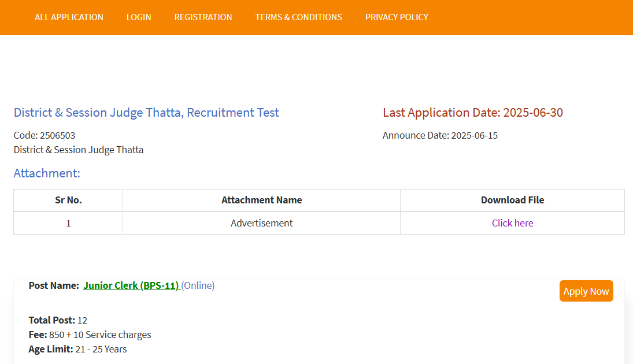View the TERMS & CONDITIONS page

pyautogui.click(x=298, y=17)
